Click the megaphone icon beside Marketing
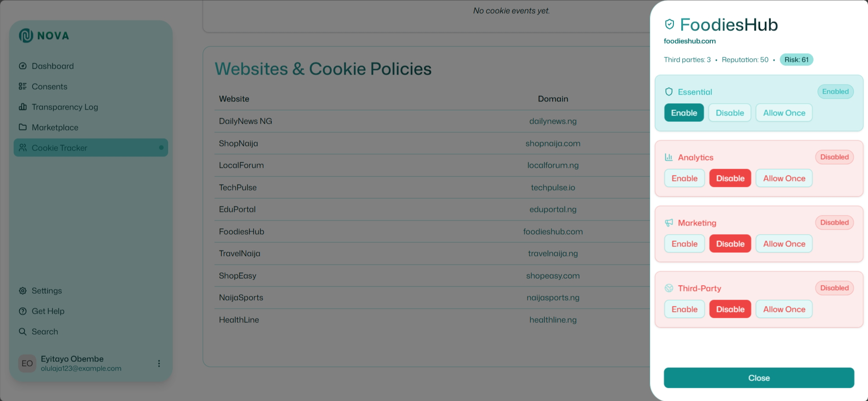Image resolution: width=868 pixels, height=401 pixels. (x=669, y=223)
